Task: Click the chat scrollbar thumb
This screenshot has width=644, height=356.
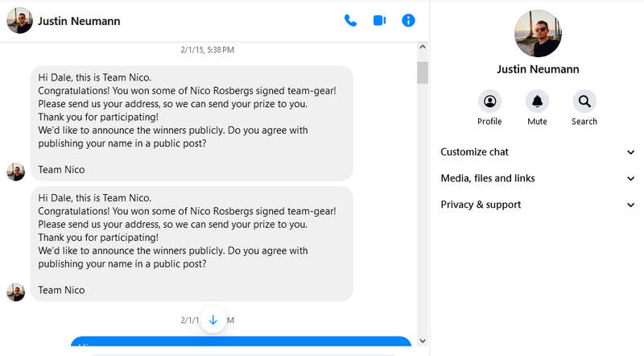Action: [423, 72]
